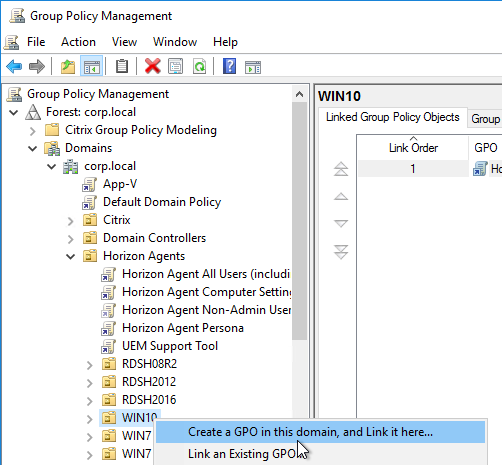Expand the RDSH2016 OU
Image resolution: width=502 pixels, height=465 pixels.
[x=90, y=401]
